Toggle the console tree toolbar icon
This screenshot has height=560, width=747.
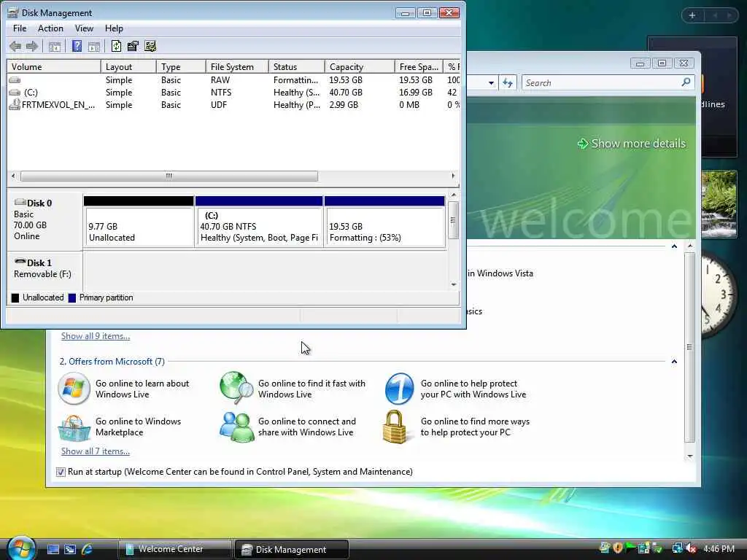[54, 46]
